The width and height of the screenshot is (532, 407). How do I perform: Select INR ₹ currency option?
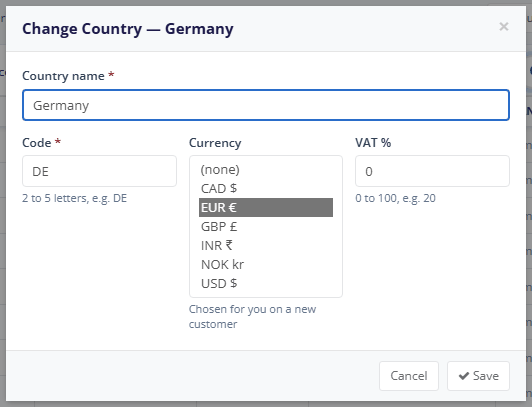click(266, 246)
